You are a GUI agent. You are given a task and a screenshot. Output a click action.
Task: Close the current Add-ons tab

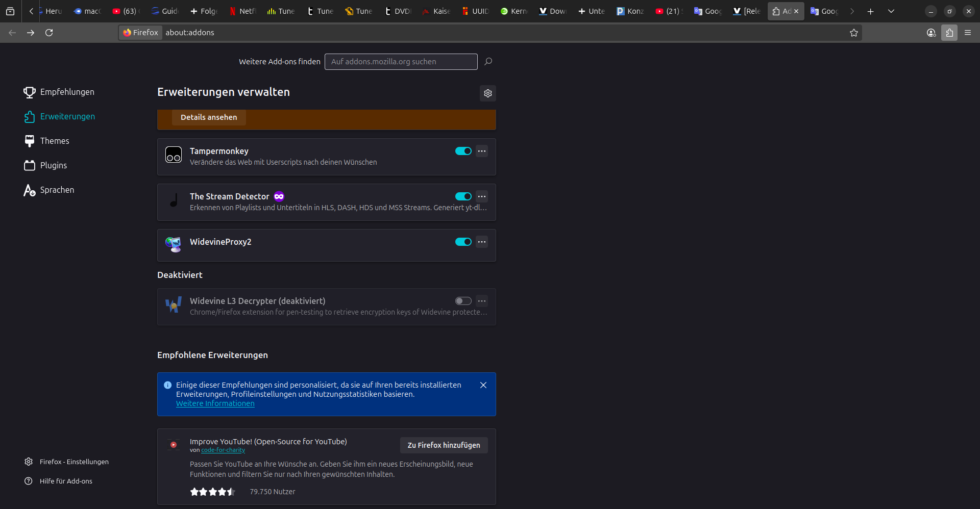796,11
